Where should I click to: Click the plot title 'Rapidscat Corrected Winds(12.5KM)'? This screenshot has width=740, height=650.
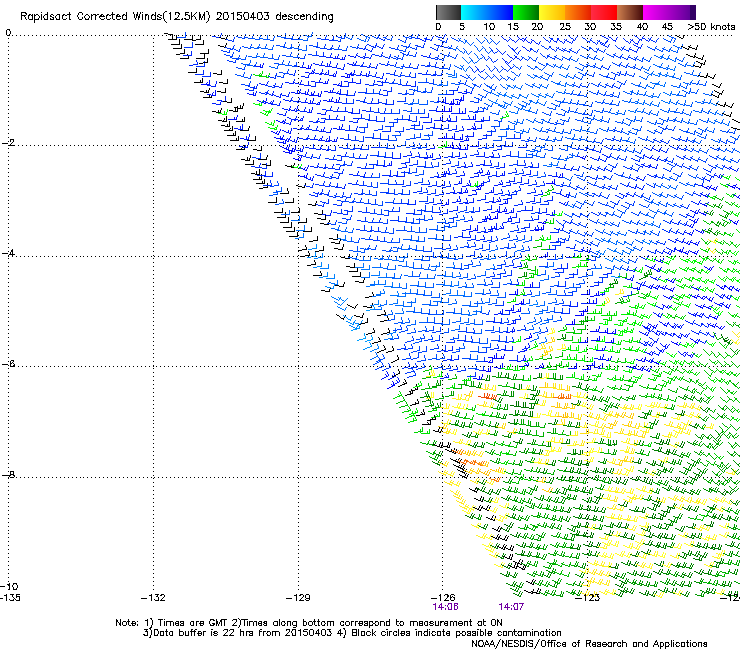click(115, 17)
